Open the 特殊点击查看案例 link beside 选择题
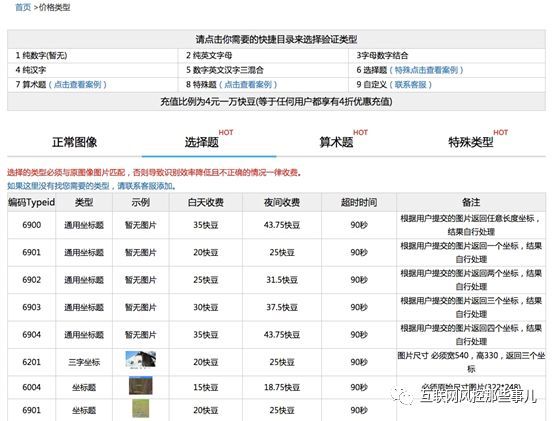 (x=426, y=70)
